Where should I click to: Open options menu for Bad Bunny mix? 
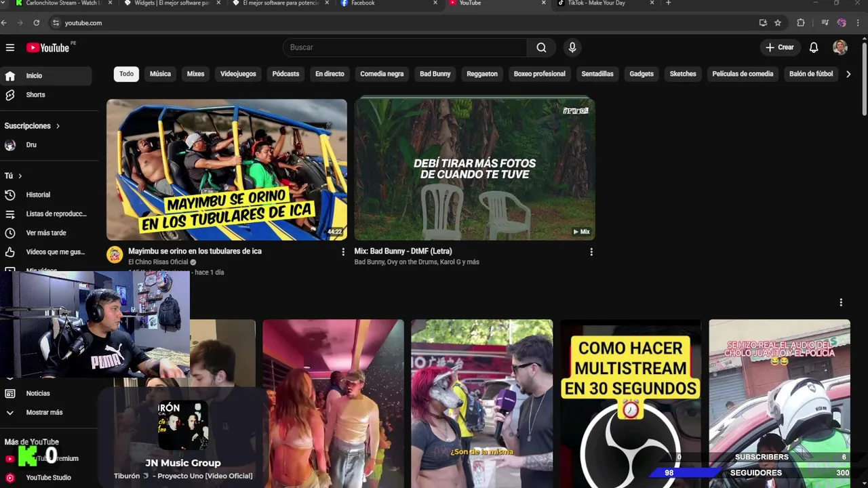591,252
